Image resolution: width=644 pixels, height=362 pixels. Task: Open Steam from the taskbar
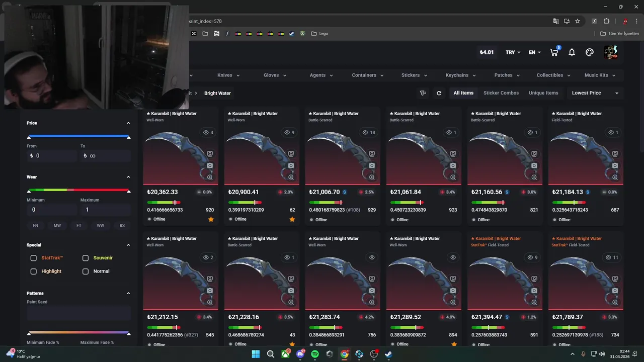pos(388,354)
